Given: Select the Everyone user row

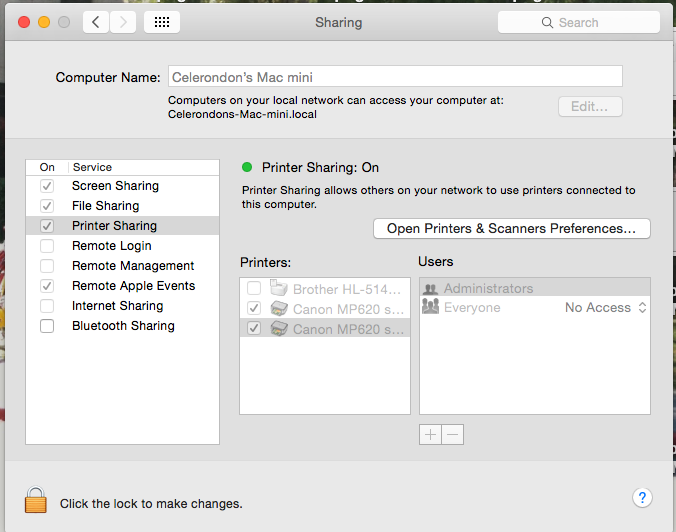Looking at the screenshot, I should [535, 307].
